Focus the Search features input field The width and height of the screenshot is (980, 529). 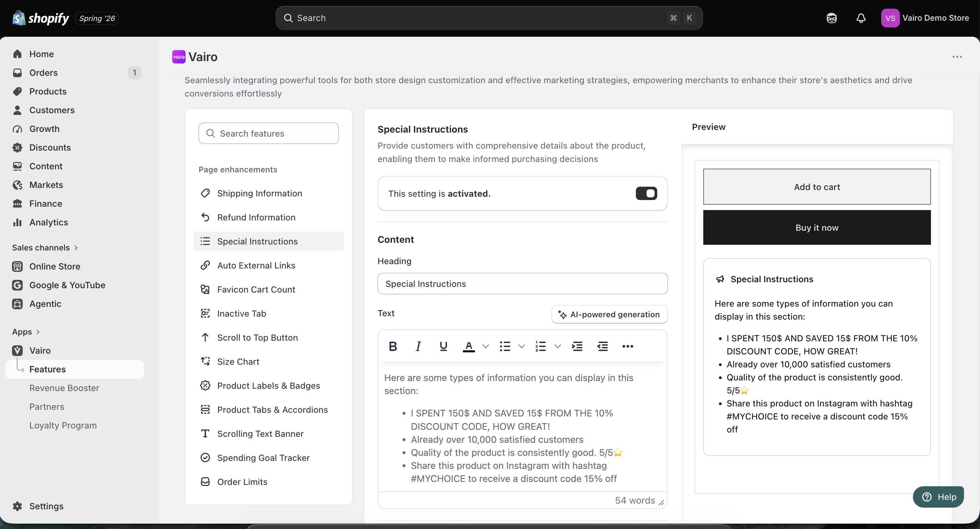point(269,133)
